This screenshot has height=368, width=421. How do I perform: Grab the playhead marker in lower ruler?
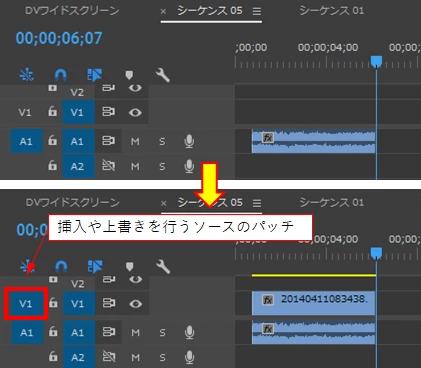[x=376, y=253]
